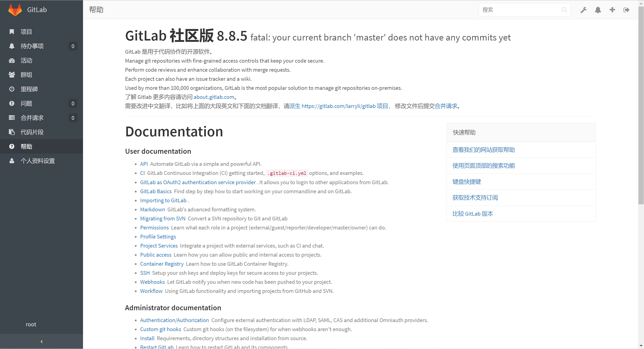
Task: Click the list icon beside 合并请求
Action: pyautogui.click(x=12, y=118)
